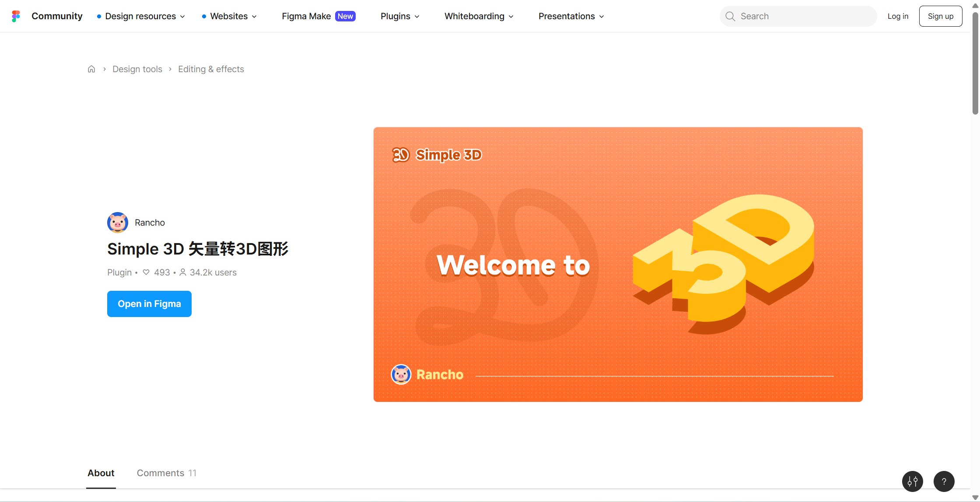
Task: Click the Figma logo icon
Action: 16,16
